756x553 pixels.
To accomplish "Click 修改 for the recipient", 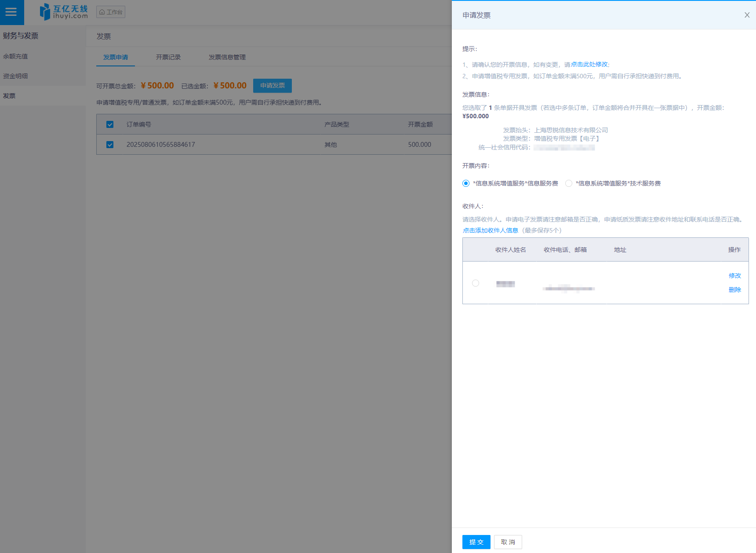I will pos(734,276).
